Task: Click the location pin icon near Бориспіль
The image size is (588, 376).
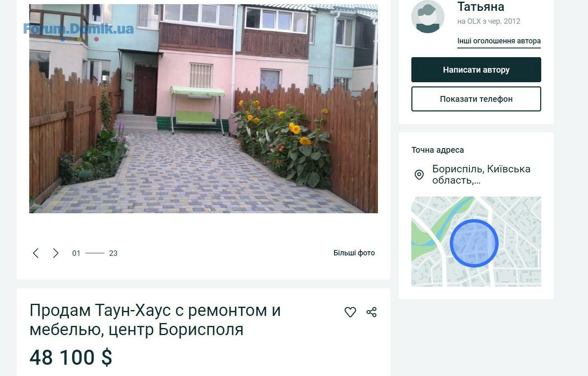Action: [x=419, y=175]
